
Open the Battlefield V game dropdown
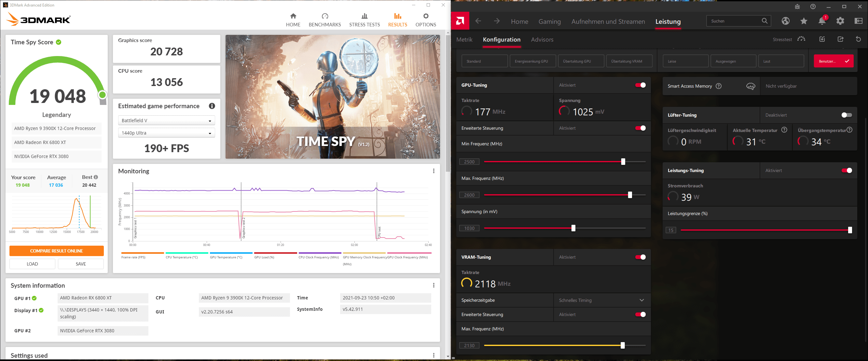[166, 121]
